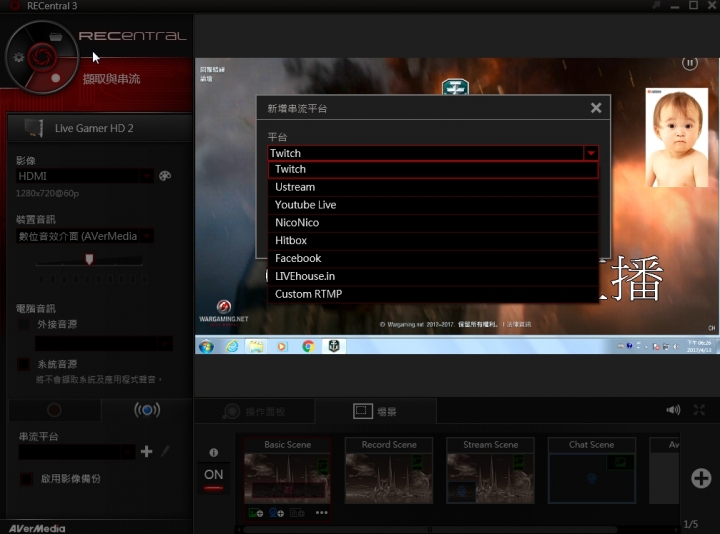Open more options dots under Basic Scene

(x=322, y=512)
